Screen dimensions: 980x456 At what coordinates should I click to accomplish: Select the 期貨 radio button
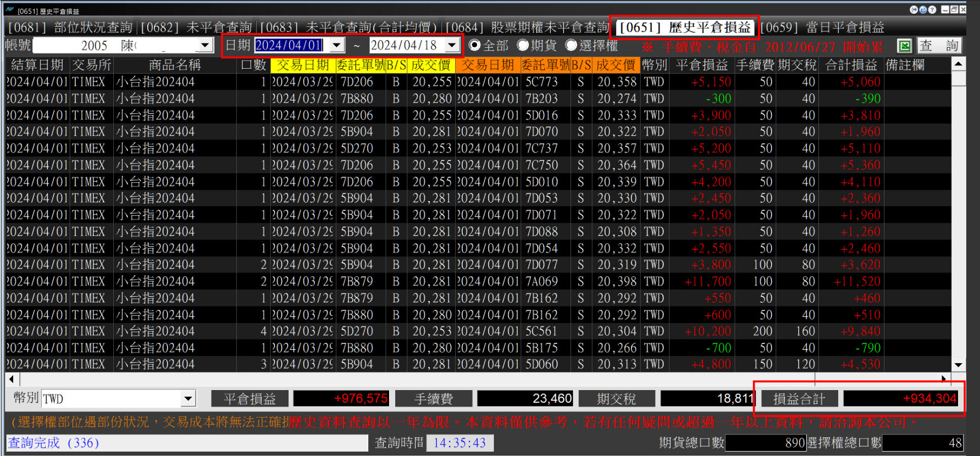click(x=523, y=46)
